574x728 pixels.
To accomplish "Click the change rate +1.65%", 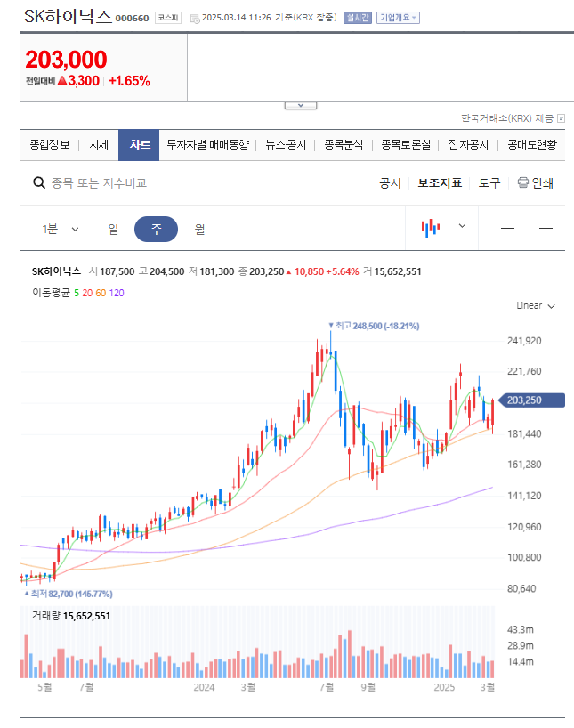I will 129,81.
